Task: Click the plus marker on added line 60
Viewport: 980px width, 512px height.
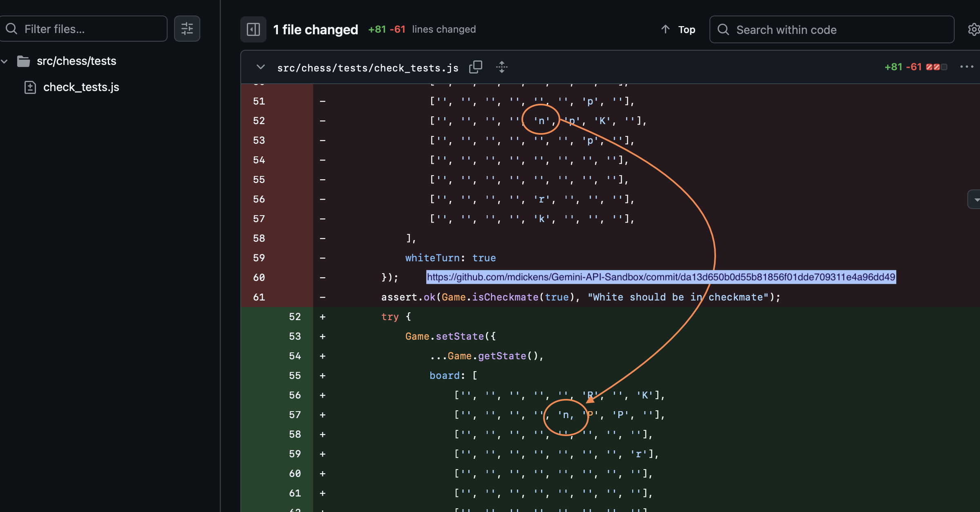Action: [x=323, y=474]
